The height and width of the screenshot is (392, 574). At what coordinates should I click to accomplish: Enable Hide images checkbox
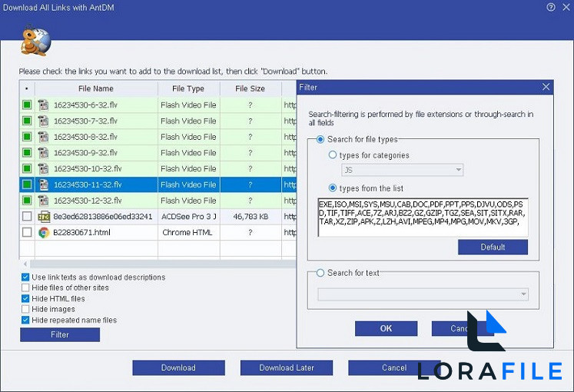tap(25, 309)
